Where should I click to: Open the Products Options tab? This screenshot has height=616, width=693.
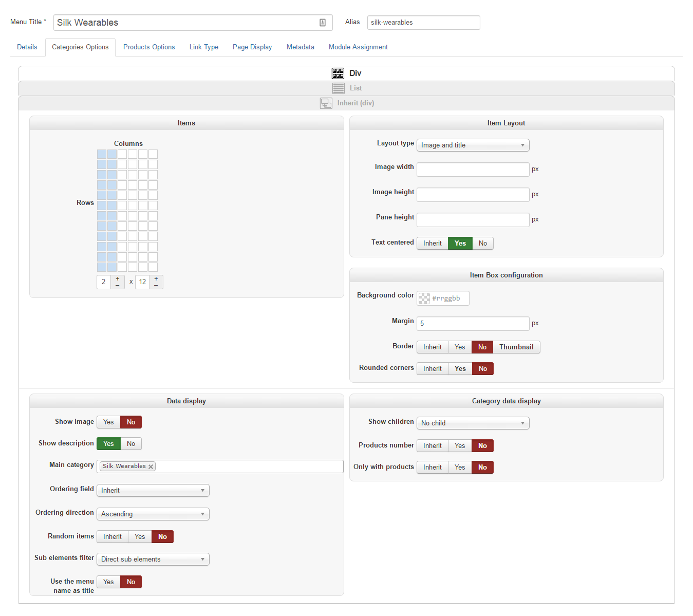tap(149, 47)
